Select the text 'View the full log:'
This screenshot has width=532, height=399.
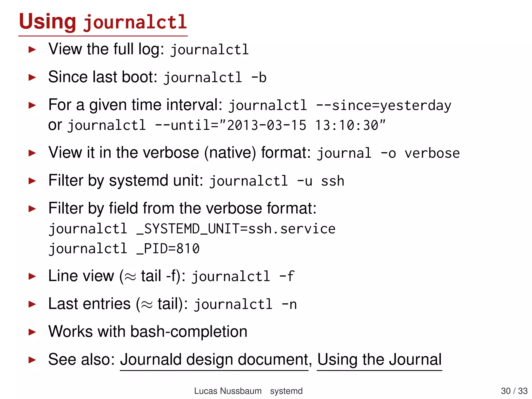pyautogui.click(x=106, y=49)
